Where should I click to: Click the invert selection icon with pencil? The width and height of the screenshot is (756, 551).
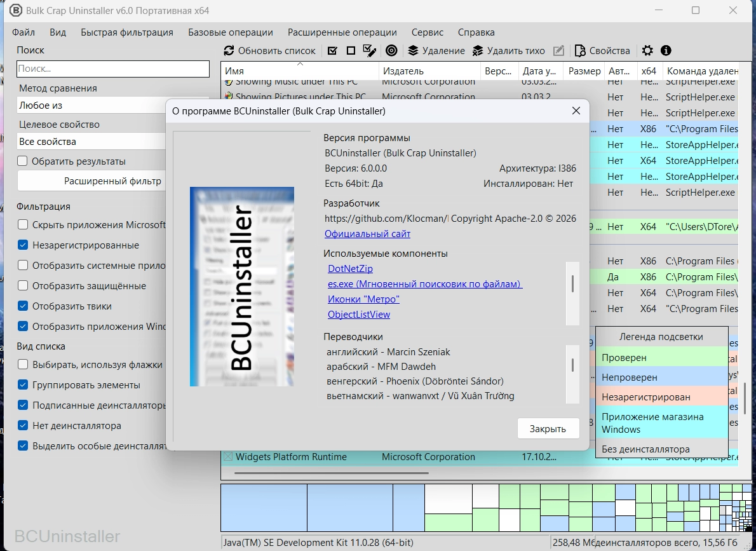[369, 51]
